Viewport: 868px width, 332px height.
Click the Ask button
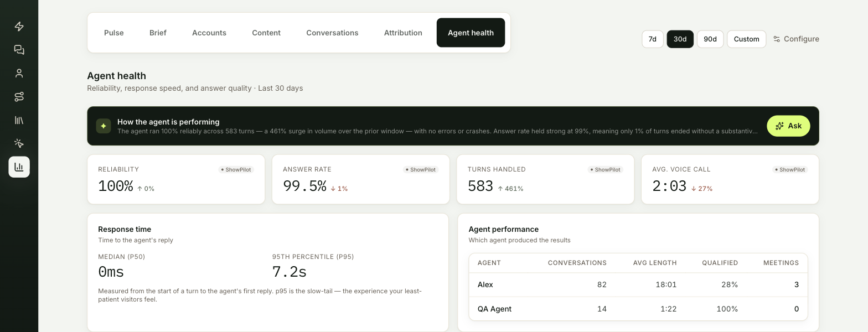(788, 126)
